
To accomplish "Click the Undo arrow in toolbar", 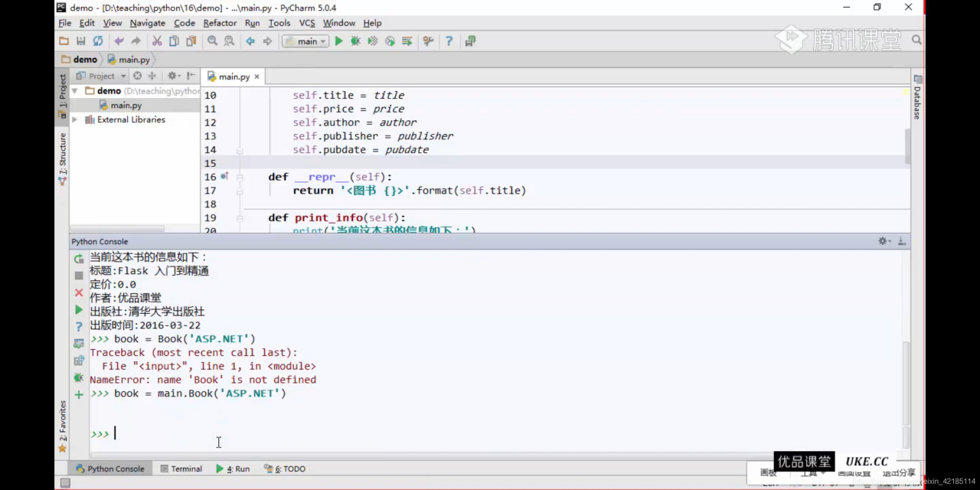I will point(119,41).
